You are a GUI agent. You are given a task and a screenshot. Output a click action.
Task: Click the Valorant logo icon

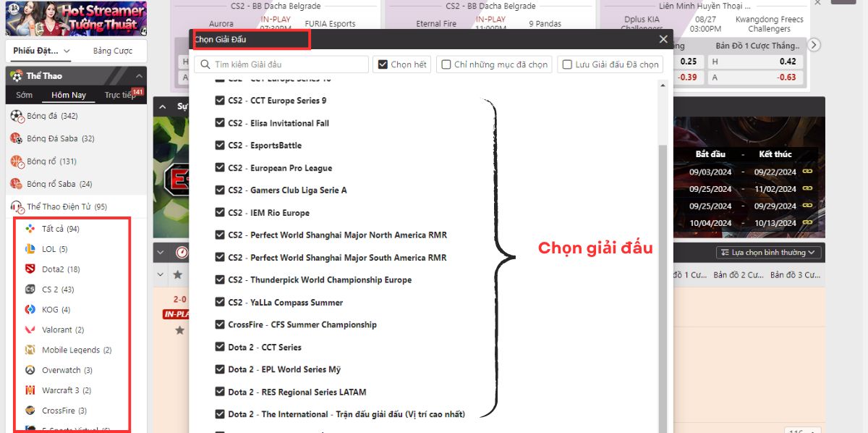(30, 329)
